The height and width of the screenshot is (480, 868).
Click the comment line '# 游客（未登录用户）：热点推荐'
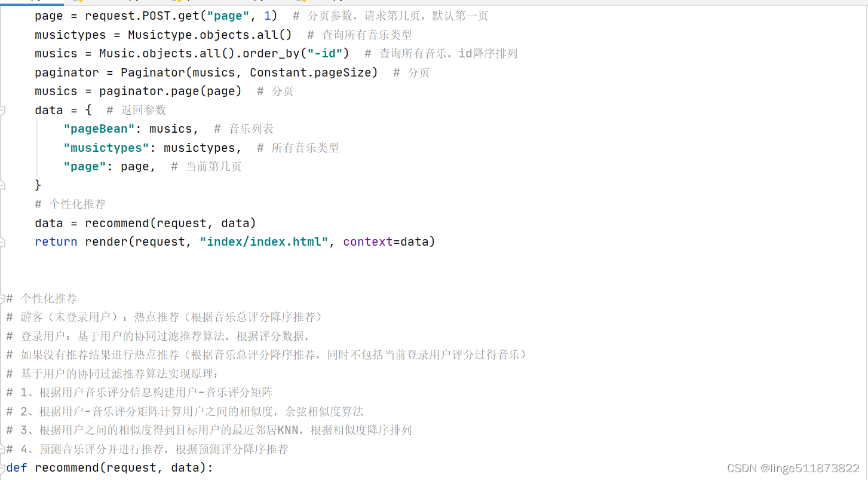click(165, 317)
